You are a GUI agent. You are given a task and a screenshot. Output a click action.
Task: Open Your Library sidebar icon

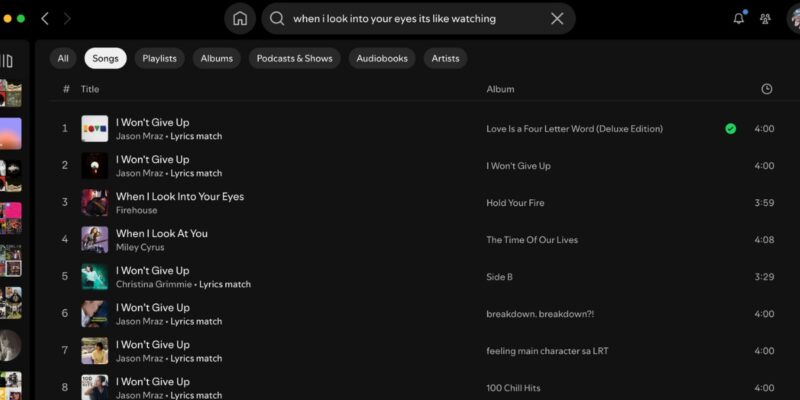coord(7,61)
